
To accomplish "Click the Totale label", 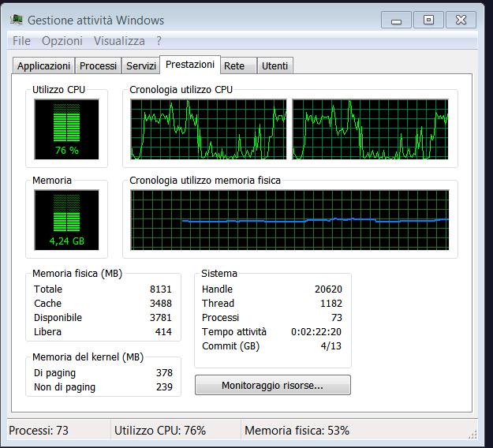I will 48,289.
